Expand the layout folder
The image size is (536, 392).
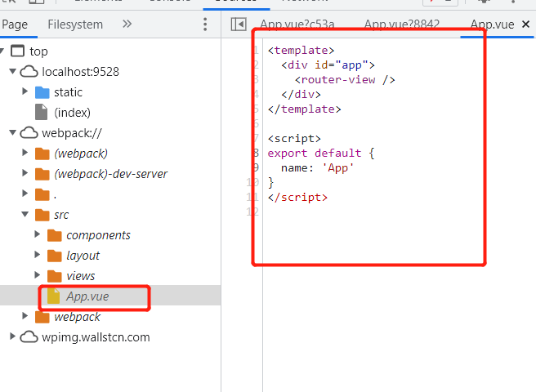38,255
